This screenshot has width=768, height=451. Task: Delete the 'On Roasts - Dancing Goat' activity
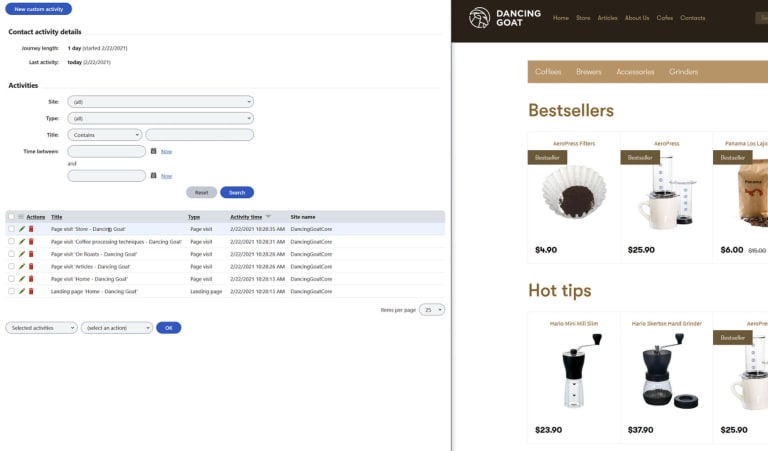pyautogui.click(x=31, y=254)
